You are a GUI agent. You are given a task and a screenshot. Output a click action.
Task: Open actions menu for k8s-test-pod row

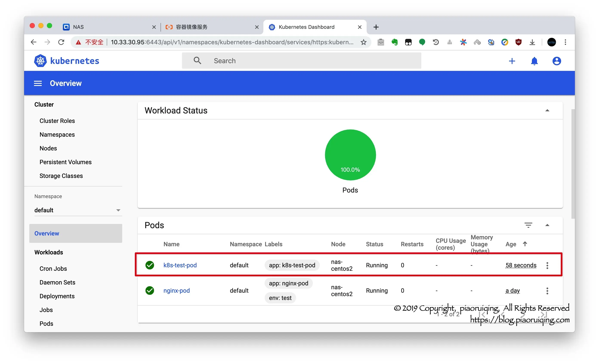547,265
